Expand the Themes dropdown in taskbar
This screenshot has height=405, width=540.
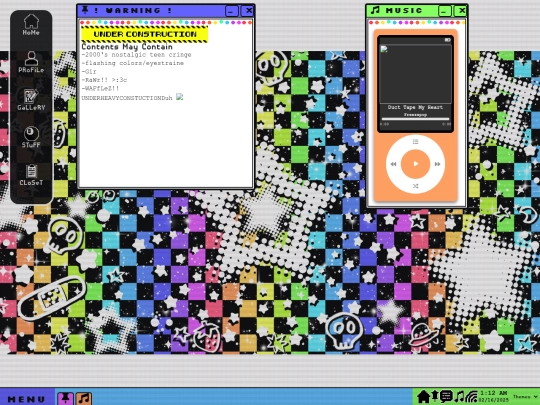point(526,397)
